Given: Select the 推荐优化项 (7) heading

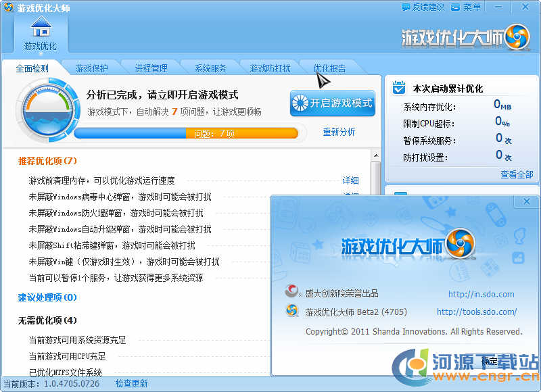Looking at the screenshot, I should coord(47,161).
